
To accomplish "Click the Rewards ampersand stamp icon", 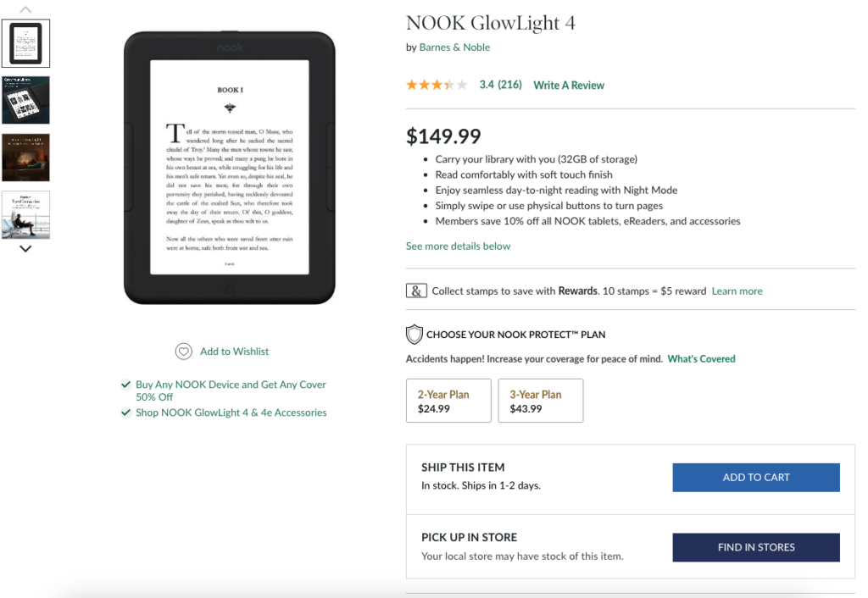I will tap(415, 291).
